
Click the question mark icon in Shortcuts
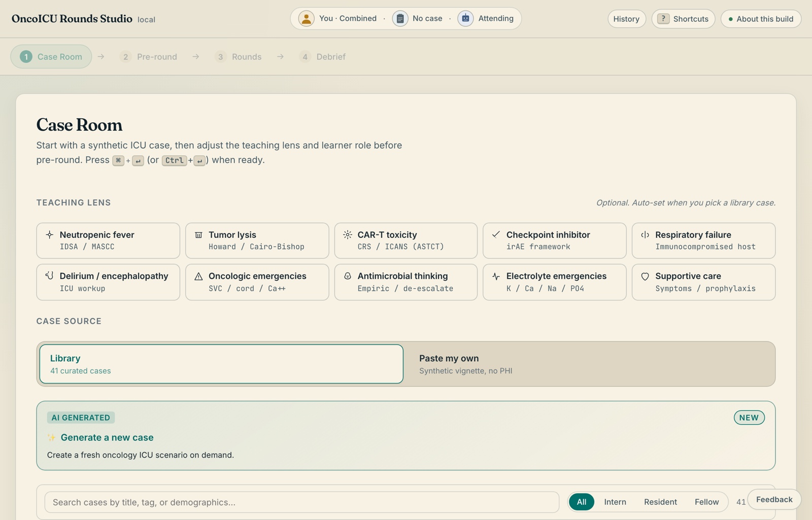pyautogui.click(x=663, y=19)
